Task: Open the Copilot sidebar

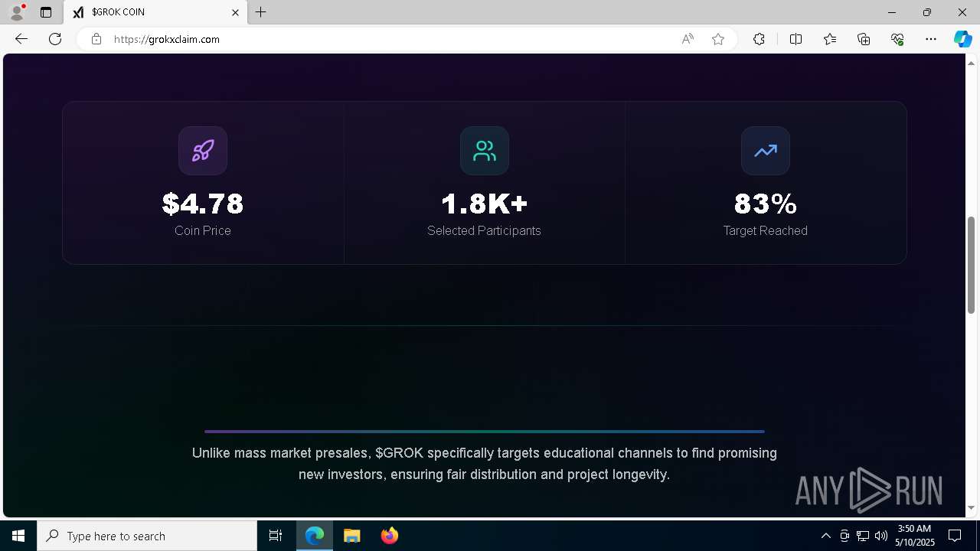Action: click(963, 39)
